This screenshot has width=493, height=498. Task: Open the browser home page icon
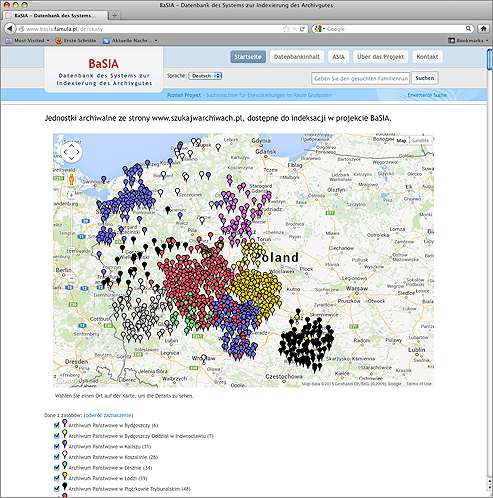coord(483,29)
